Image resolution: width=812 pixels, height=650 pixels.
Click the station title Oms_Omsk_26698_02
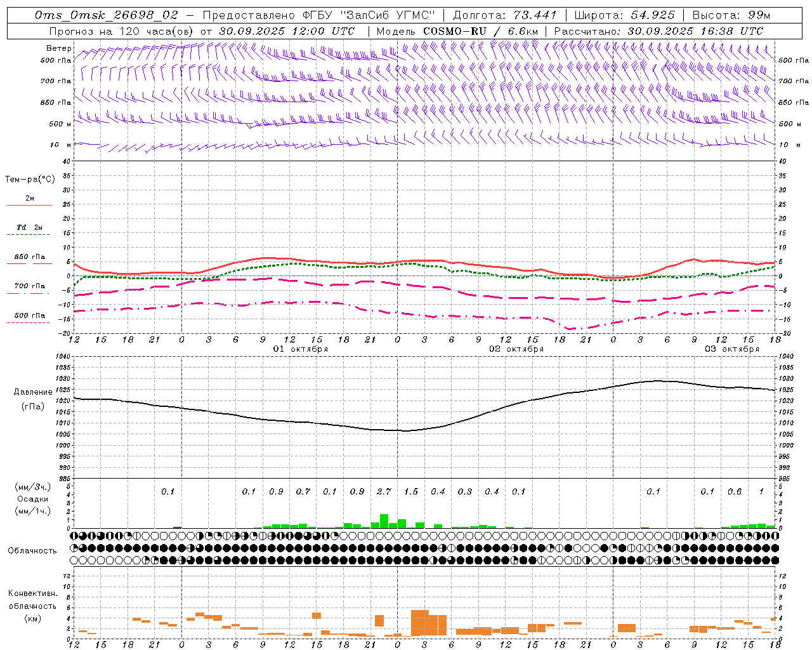tap(107, 15)
